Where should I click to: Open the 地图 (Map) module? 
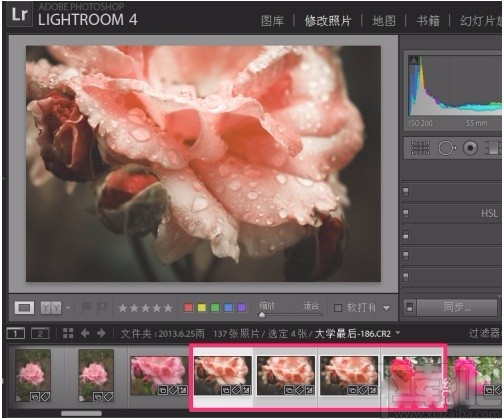click(384, 21)
